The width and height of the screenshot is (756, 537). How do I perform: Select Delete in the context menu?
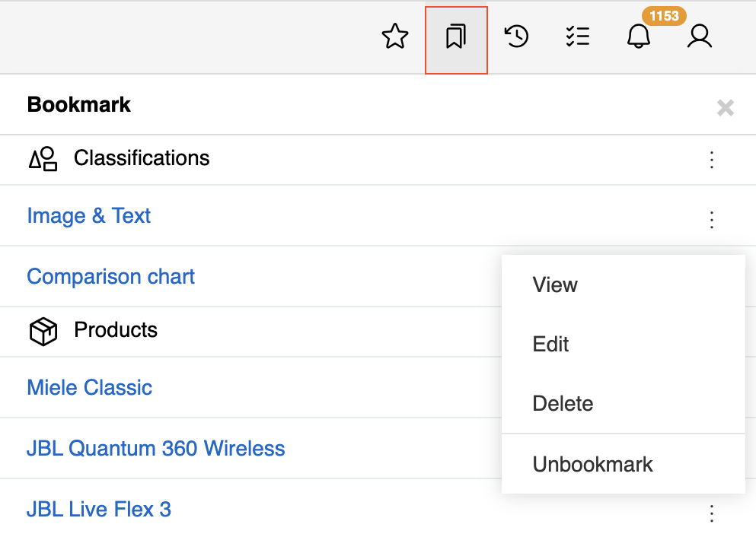point(563,404)
